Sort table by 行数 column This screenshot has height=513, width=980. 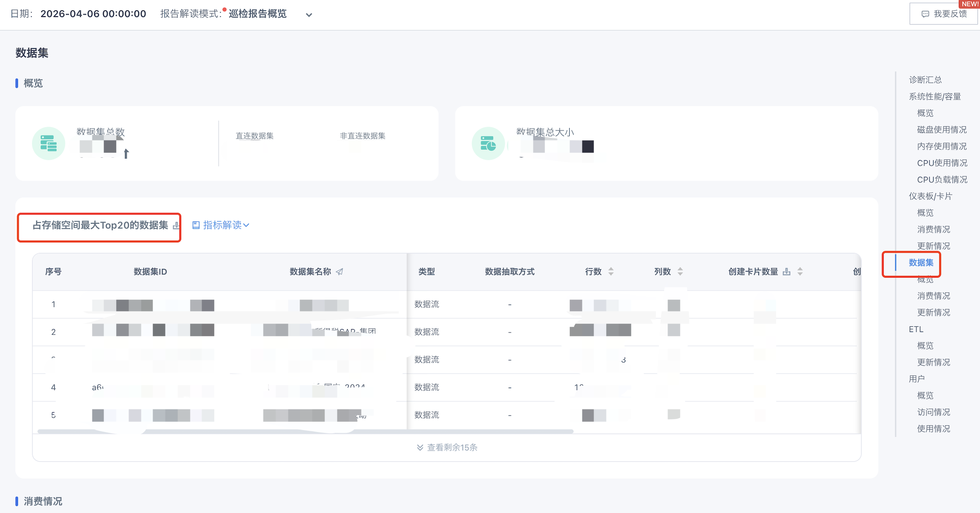click(611, 271)
